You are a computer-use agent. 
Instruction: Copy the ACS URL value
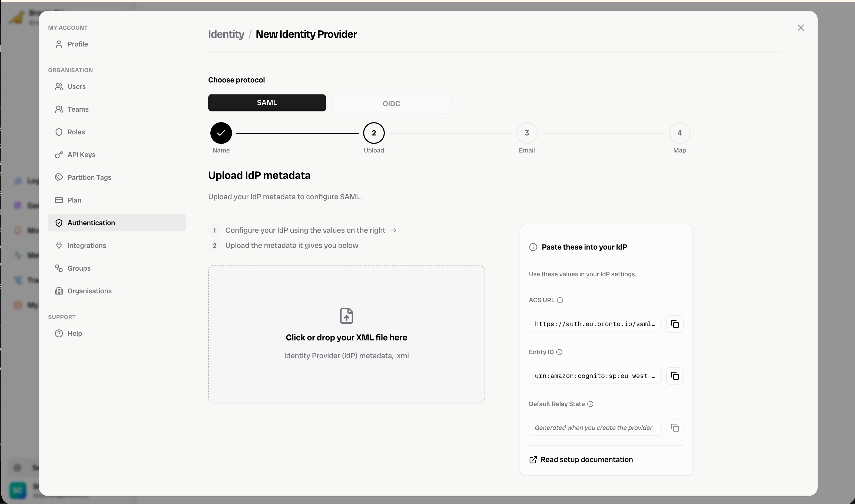pos(675,324)
